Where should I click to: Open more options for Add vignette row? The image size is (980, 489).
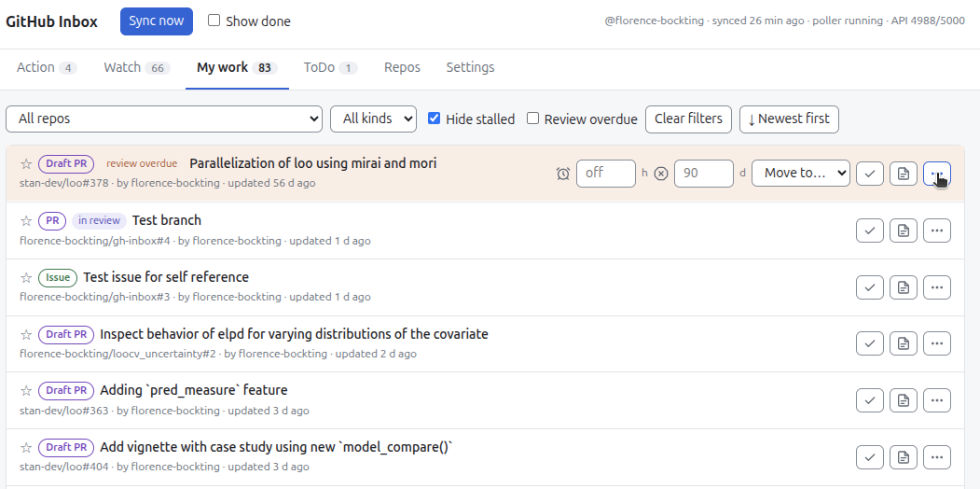937,457
